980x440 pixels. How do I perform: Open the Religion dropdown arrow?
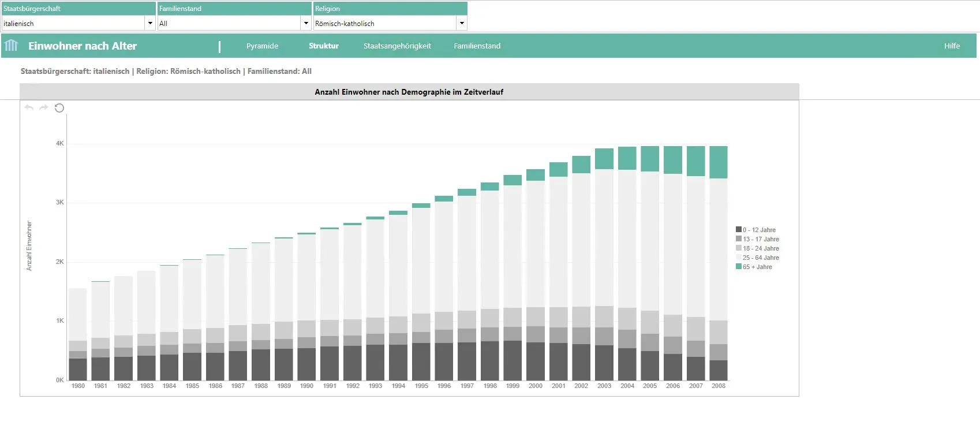pos(461,24)
